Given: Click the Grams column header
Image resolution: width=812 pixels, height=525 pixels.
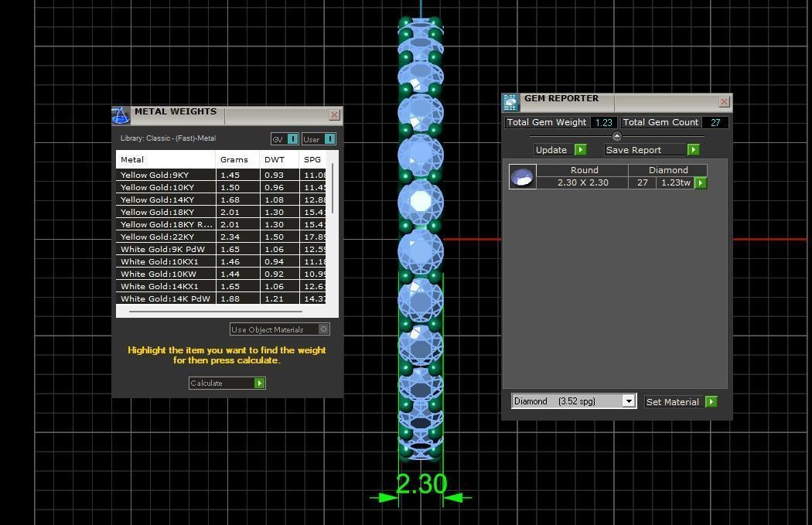Looking at the screenshot, I should click(x=237, y=159).
